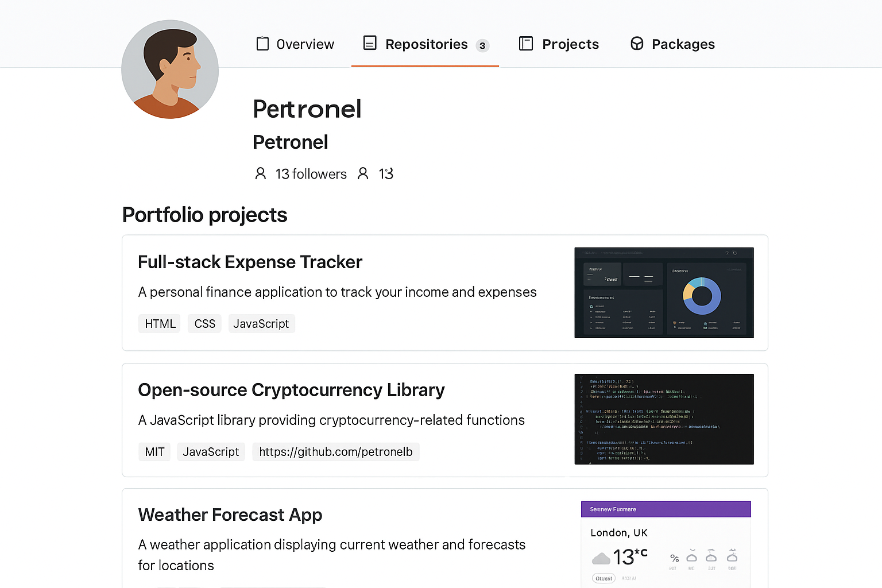Click the Overview tab icon
Image resolution: width=882 pixels, height=588 pixels.
(x=262, y=43)
